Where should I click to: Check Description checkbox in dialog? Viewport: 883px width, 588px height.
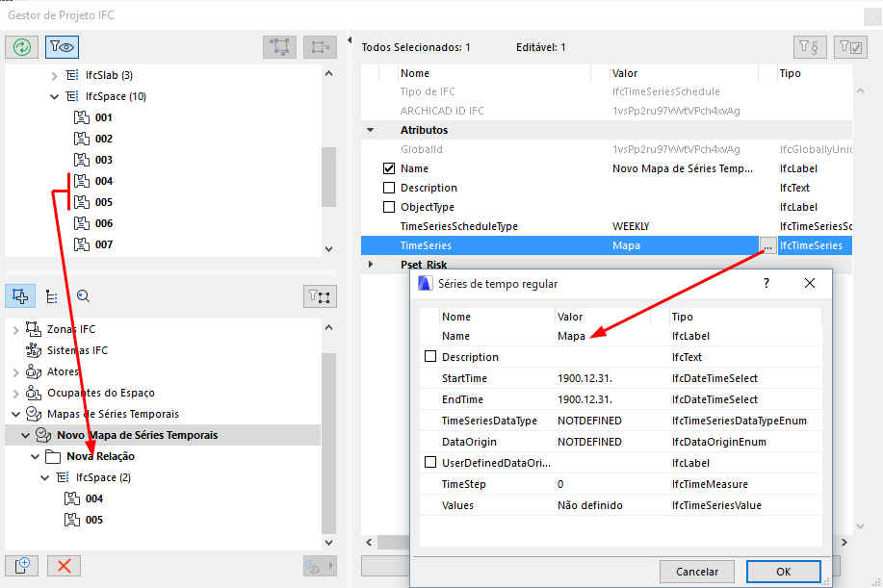click(430, 357)
